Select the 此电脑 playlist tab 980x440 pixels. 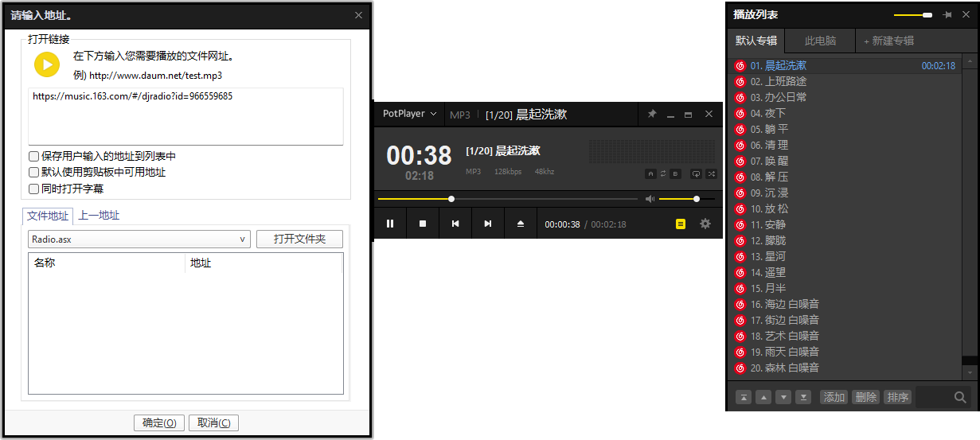tap(820, 41)
